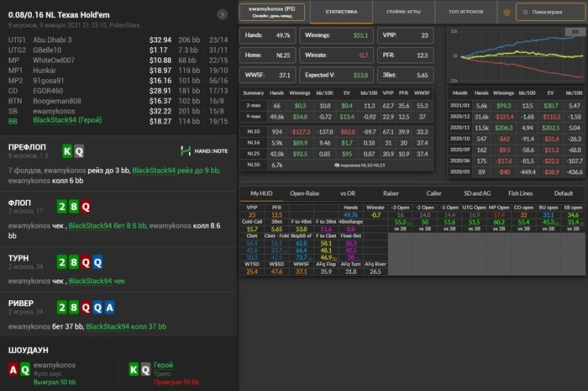Click player Boogieman808 in the seat list
Image resolution: width=588 pixels, height=391 pixels.
57,101
